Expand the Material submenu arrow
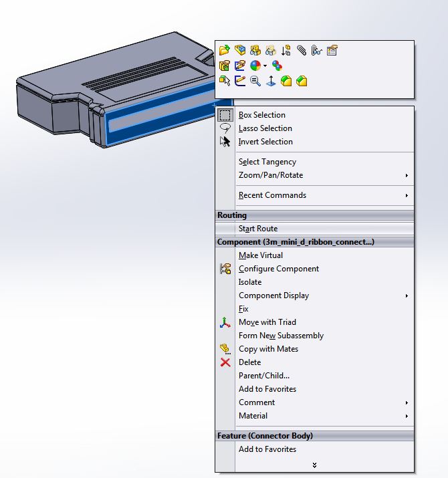The height and width of the screenshot is (478, 448). click(407, 416)
